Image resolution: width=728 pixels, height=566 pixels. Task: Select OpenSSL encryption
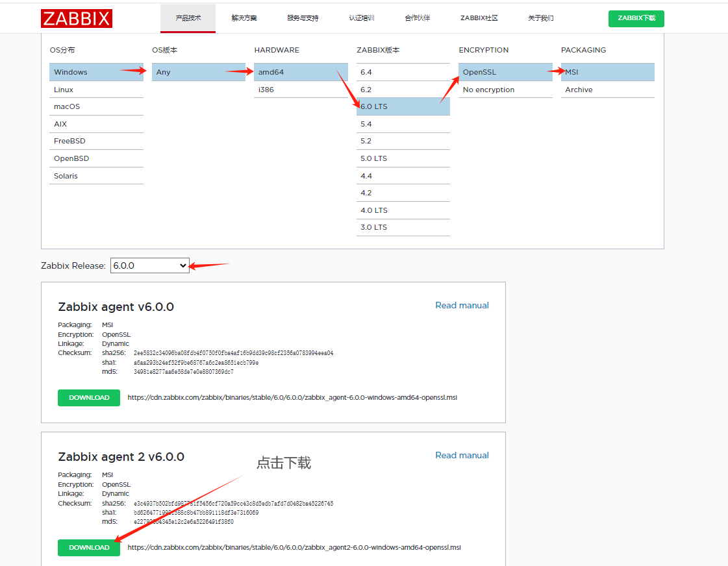[x=506, y=72]
